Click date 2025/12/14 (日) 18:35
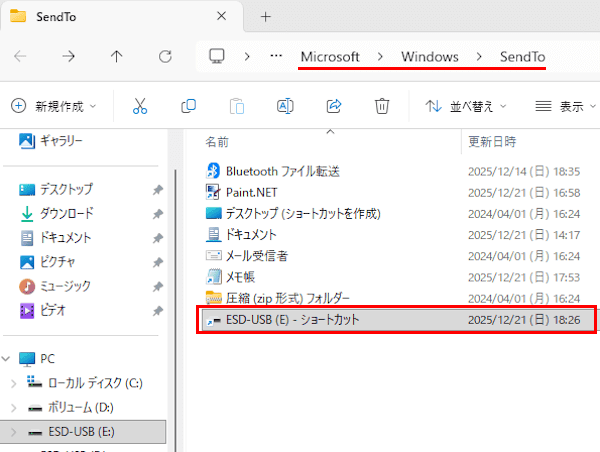This screenshot has height=452, width=600. [524, 171]
